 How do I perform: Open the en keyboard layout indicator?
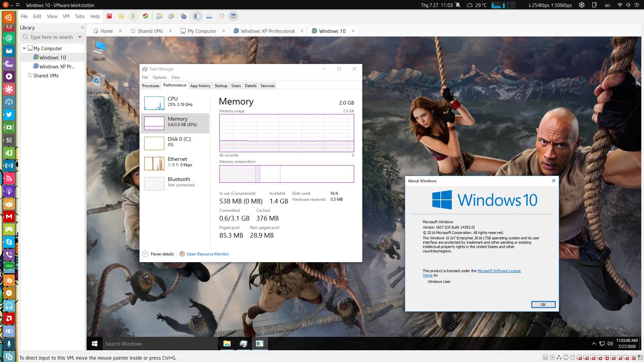pyautogui.click(x=607, y=5)
